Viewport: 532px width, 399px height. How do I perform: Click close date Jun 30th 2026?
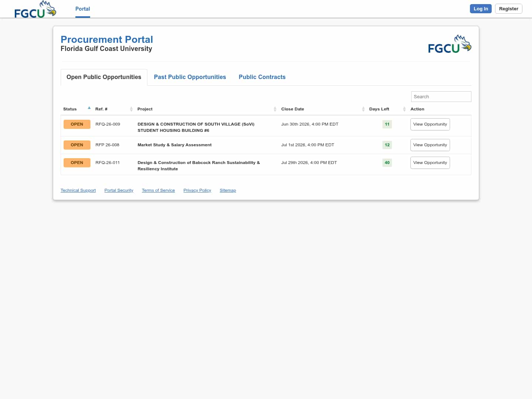pyautogui.click(x=310, y=125)
